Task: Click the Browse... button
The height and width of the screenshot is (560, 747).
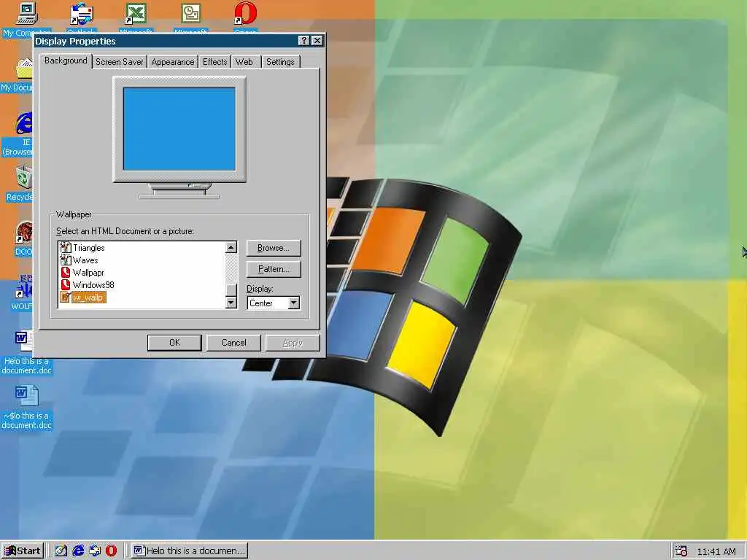Action: tap(274, 248)
